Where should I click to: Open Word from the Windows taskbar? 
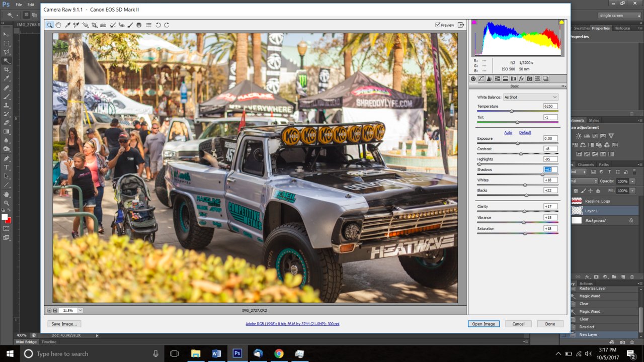click(x=216, y=353)
